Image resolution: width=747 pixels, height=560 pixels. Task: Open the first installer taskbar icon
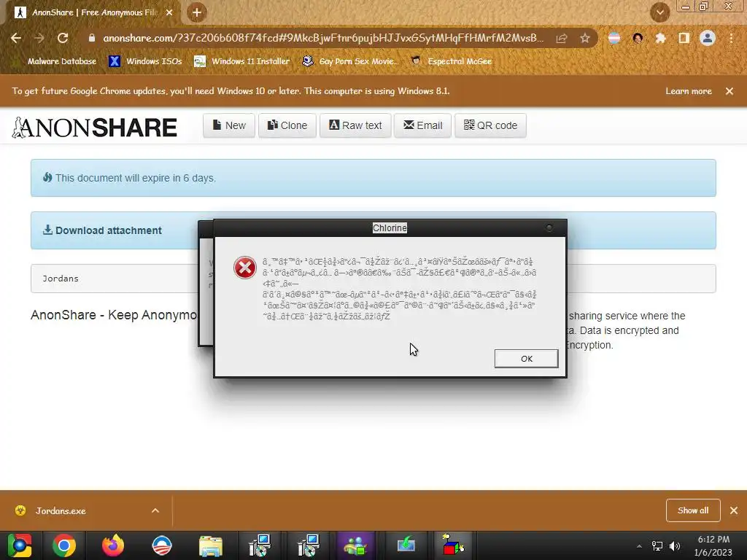pyautogui.click(x=260, y=545)
